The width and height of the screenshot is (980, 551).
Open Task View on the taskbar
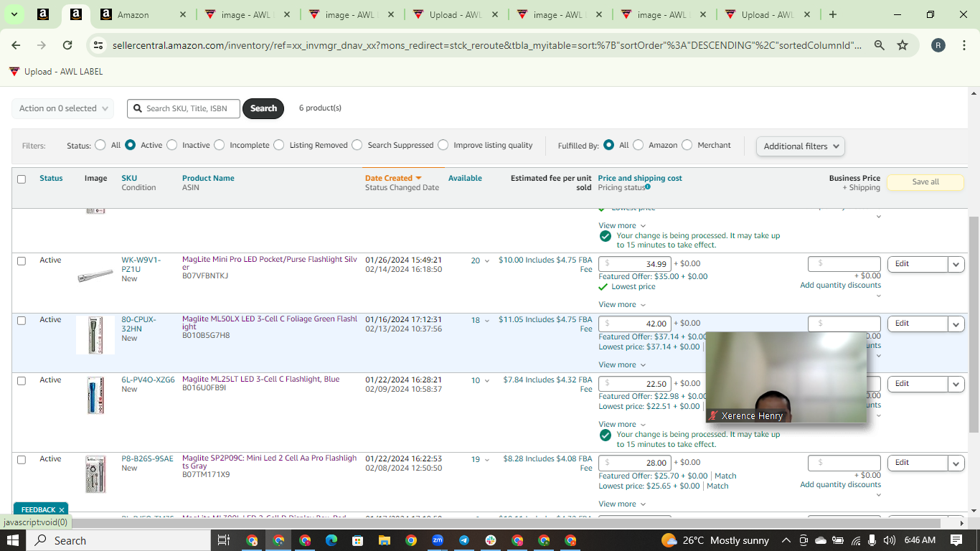tap(223, 540)
